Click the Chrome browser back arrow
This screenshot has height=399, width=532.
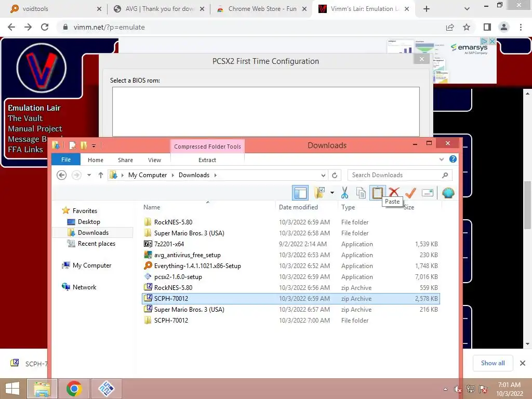(11, 27)
